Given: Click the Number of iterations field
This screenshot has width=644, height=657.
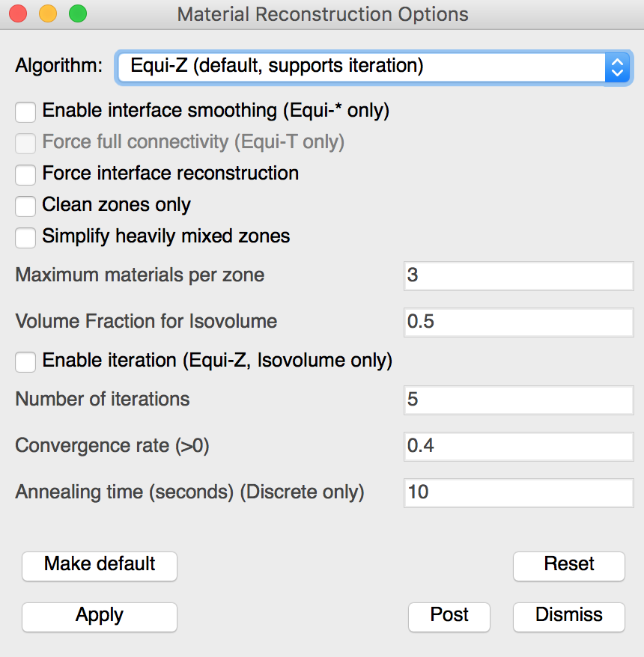Looking at the screenshot, I should coord(519,400).
